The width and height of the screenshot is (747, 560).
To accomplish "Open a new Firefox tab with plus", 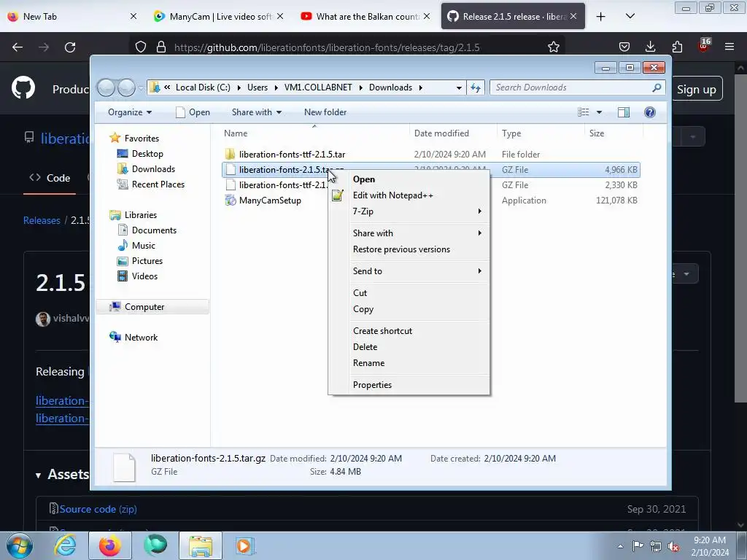I will pos(601,17).
